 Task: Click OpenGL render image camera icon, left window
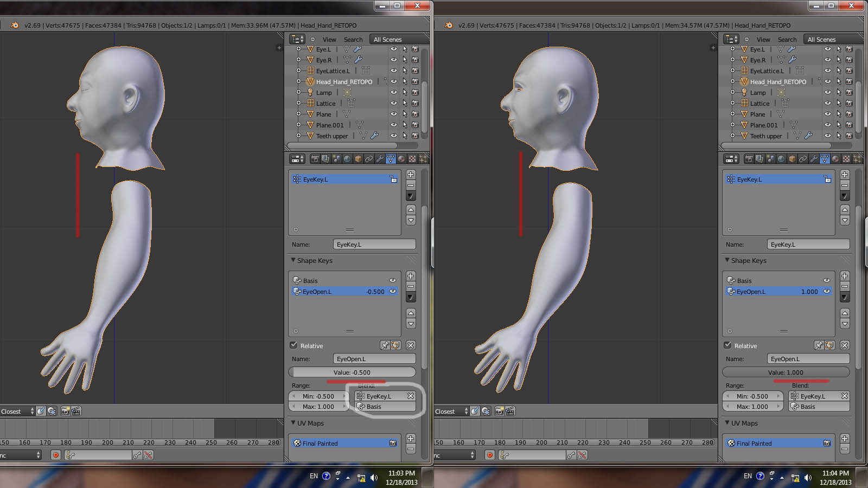(65, 411)
